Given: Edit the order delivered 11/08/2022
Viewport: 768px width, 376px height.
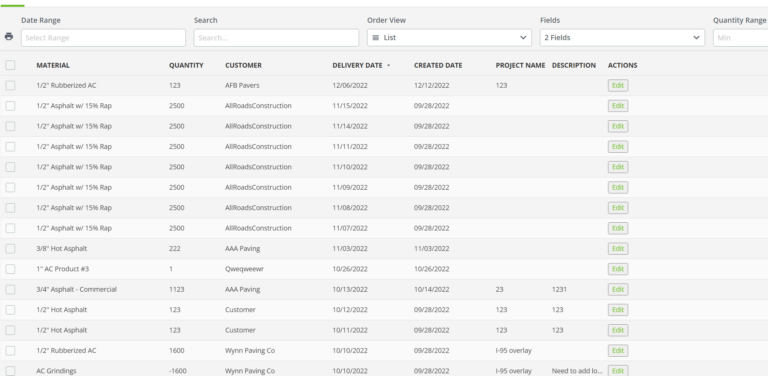Looking at the screenshot, I should click(x=618, y=208).
